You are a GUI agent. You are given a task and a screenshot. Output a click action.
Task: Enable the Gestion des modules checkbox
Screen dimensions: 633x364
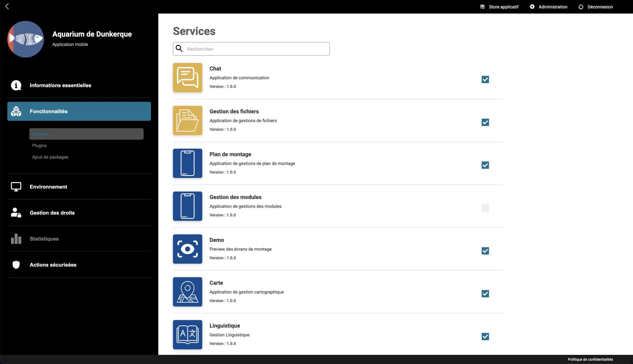(x=485, y=208)
